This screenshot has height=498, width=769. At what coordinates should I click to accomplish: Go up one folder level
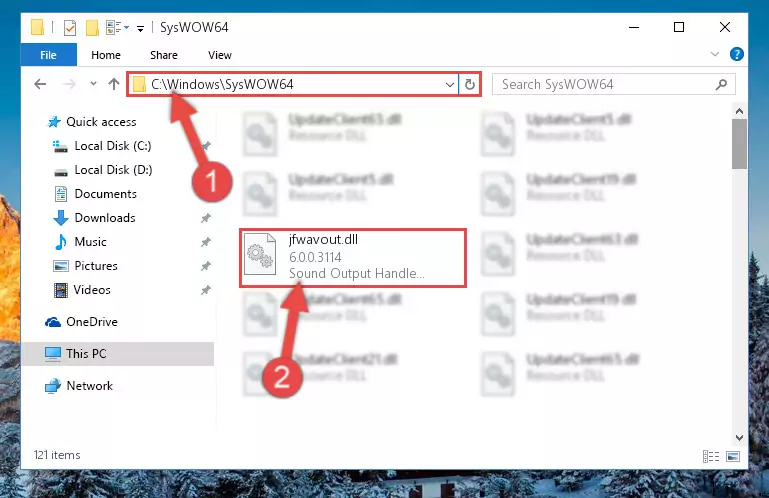(x=114, y=84)
